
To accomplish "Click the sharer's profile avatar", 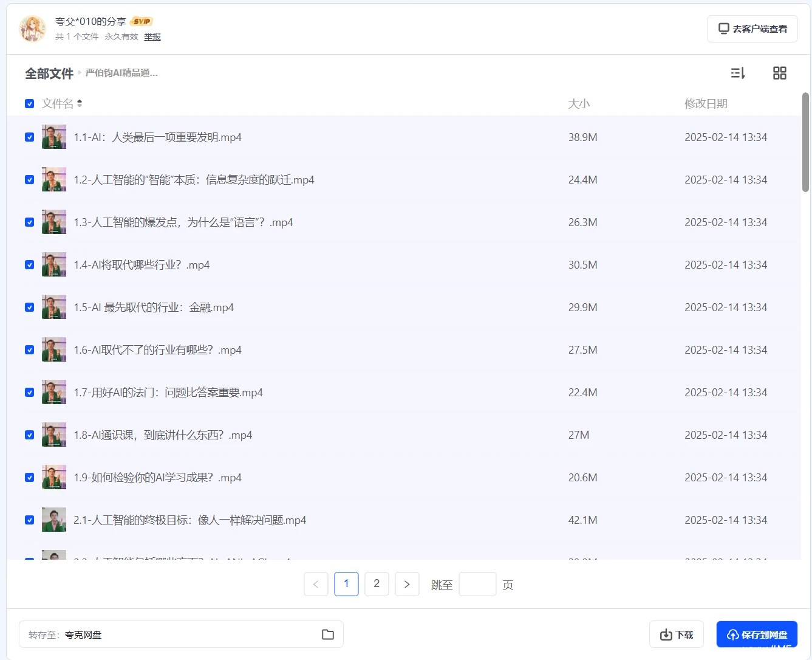I will (x=32, y=29).
